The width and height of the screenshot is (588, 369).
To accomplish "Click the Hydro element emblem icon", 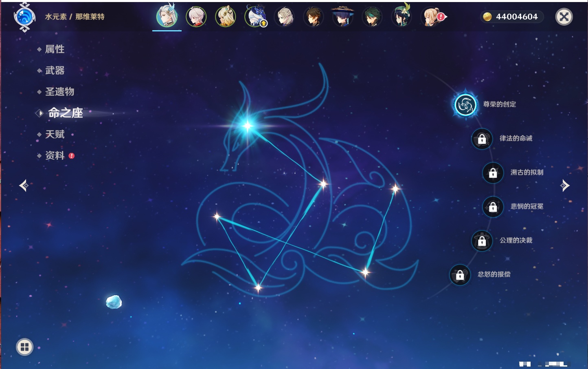I will pyautogui.click(x=24, y=17).
